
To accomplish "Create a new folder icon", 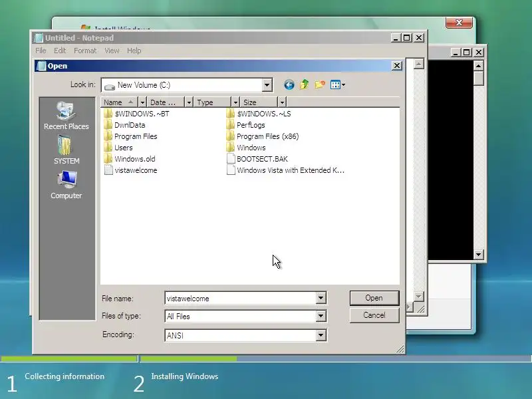I will click(320, 84).
